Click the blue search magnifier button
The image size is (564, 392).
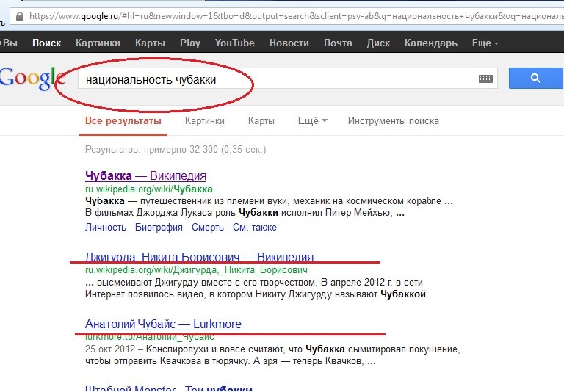pos(535,79)
